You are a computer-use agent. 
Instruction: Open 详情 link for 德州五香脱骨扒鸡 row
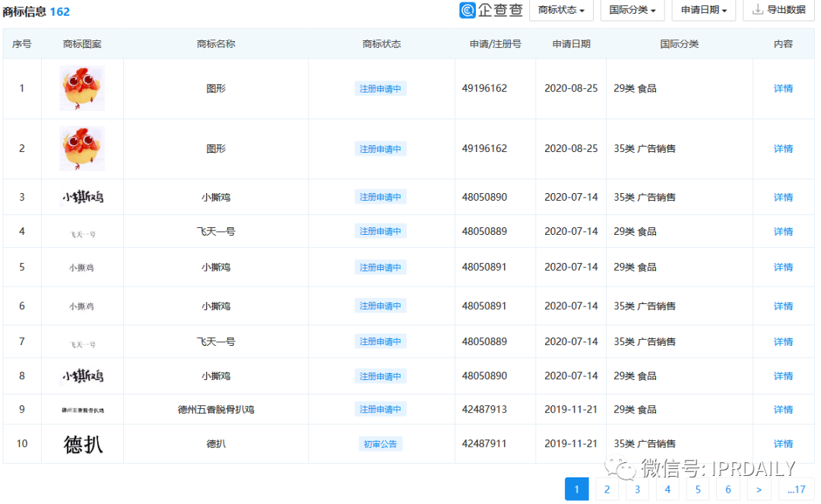[783, 409]
